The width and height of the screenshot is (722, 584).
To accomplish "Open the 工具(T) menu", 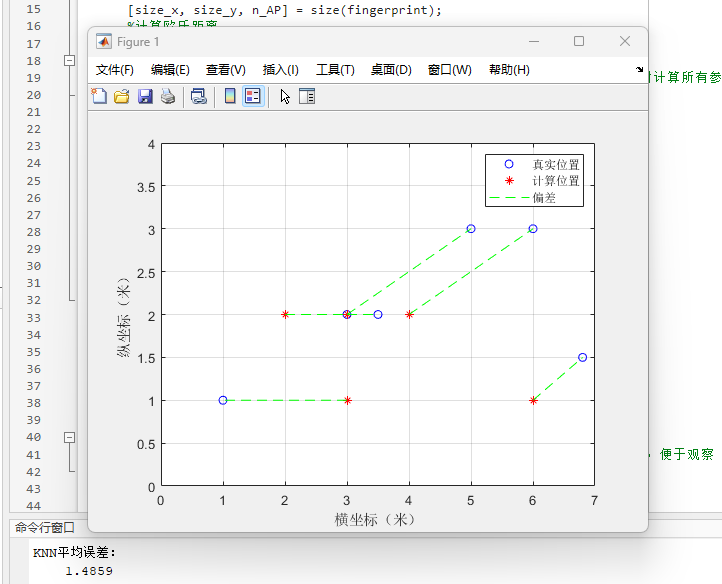I will point(335,70).
